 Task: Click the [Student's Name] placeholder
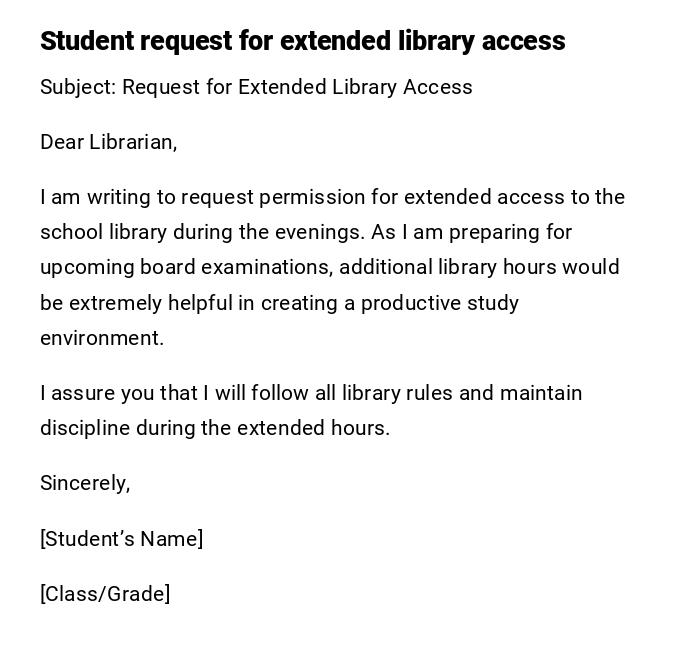pos(121,539)
